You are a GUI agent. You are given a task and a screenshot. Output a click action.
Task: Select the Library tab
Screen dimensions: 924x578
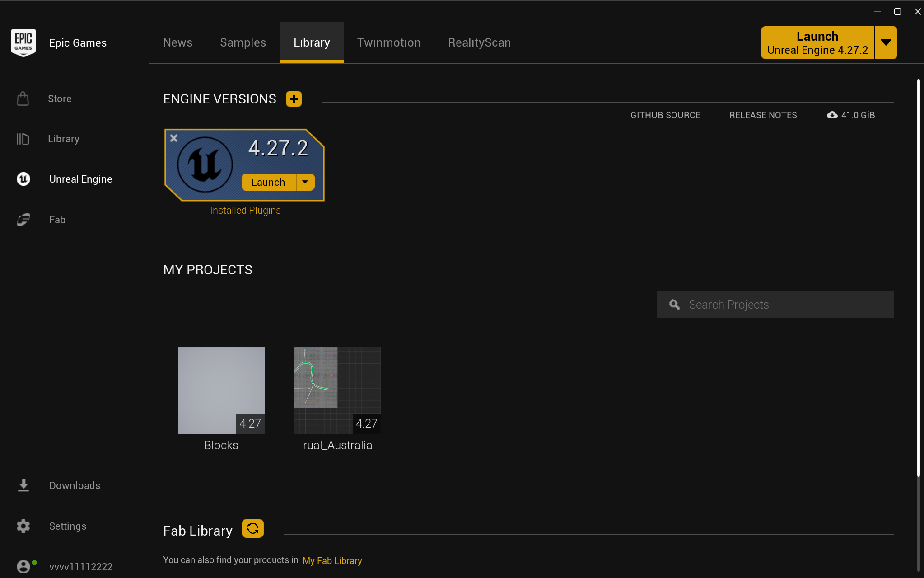coord(312,42)
